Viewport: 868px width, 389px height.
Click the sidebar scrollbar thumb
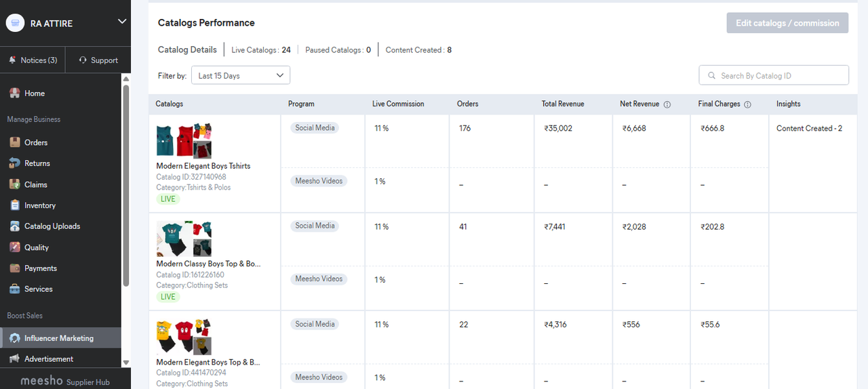pyautogui.click(x=126, y=185)
